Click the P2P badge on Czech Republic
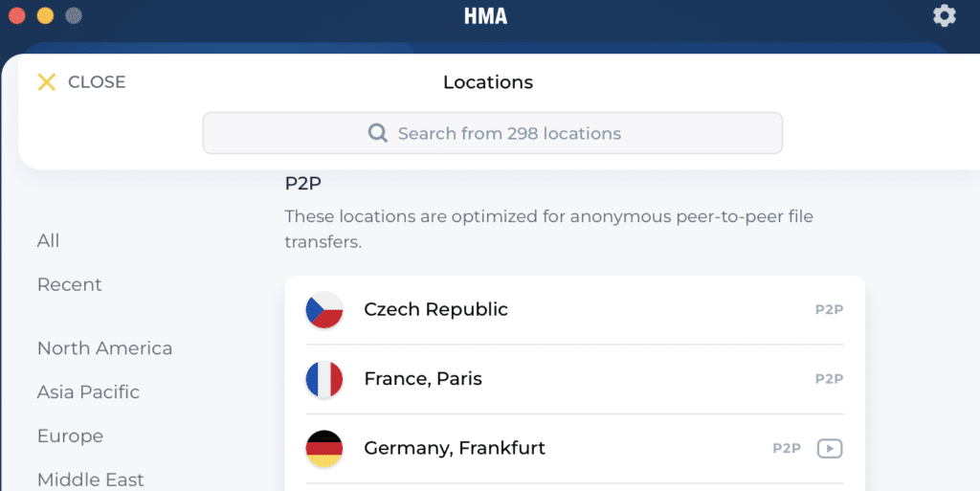Screen dimensions: 980x491 pos(829,310)
